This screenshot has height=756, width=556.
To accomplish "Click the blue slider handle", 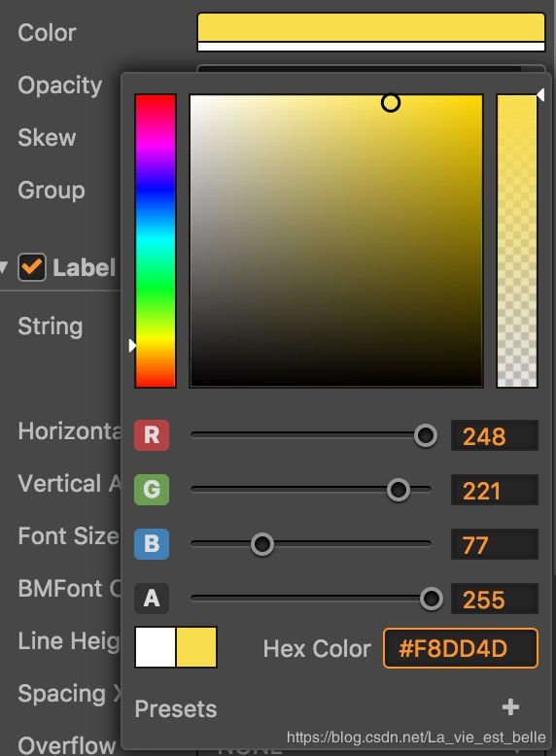I will pyautogui.click(x=262, y=544).
